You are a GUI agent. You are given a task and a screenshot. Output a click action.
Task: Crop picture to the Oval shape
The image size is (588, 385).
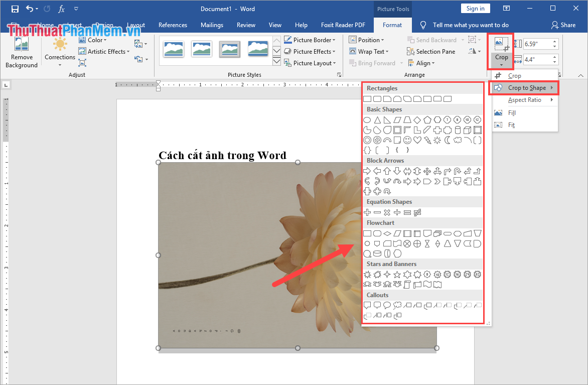[x=367, y=120]
